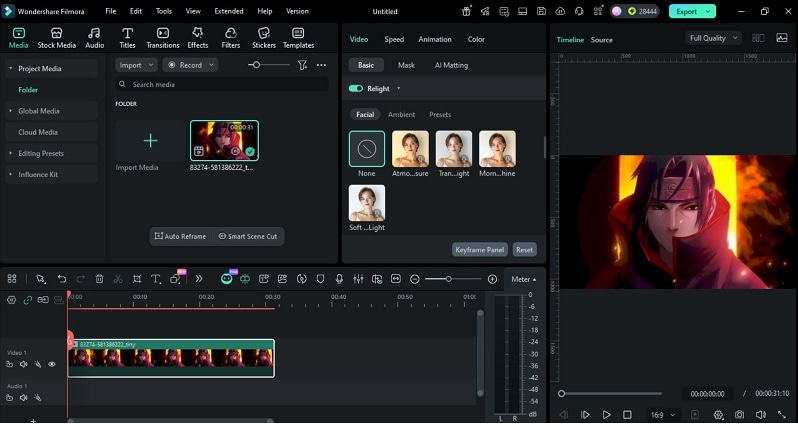Open the audio mixer icon
798x424 pixels.
click(358, 278)
